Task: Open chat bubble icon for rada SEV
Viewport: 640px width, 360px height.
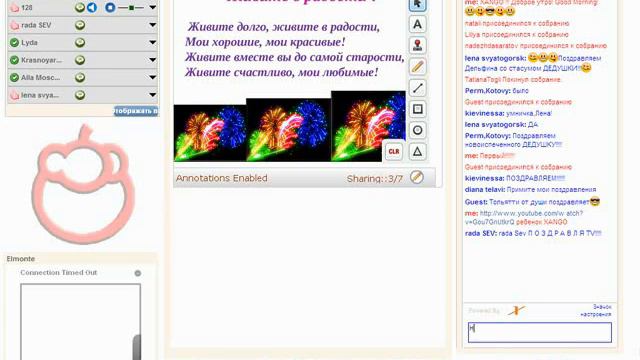Action: coord(80,25)
